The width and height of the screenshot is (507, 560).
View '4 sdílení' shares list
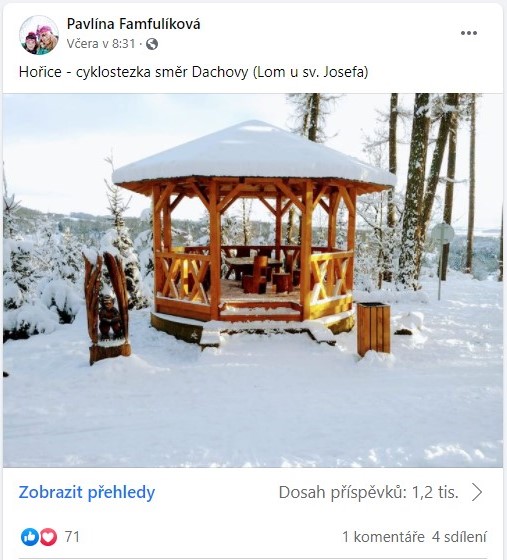click(x=459, y=536)
